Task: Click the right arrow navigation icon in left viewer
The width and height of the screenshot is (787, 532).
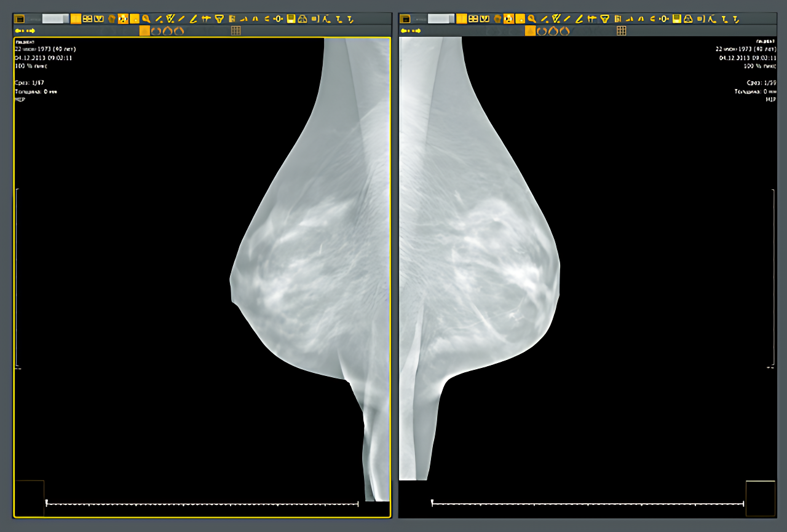Action: pos(31,31)
